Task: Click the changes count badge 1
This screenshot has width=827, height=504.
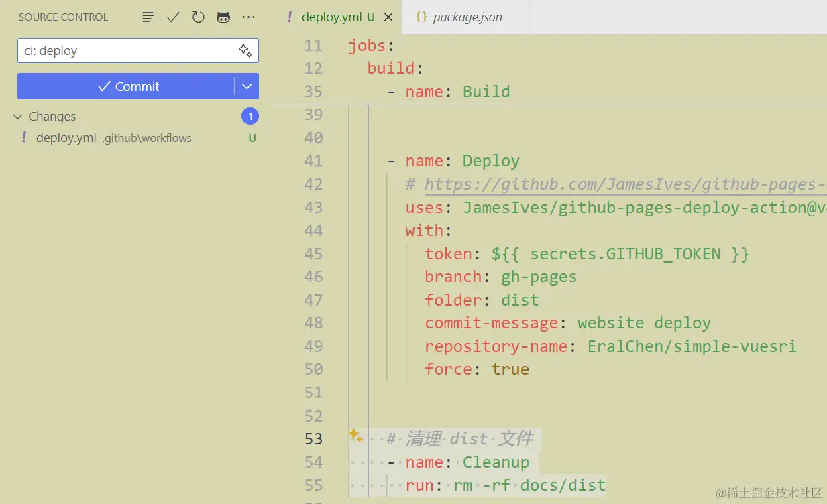Action: pyautogui.click(x=250, y=117)
